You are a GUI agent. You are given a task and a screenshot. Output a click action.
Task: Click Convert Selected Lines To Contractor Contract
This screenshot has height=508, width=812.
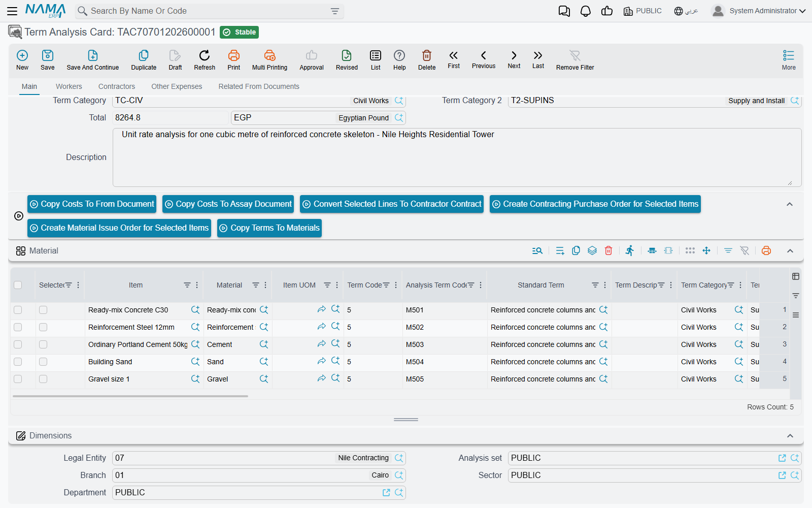(x=392, y=204)
